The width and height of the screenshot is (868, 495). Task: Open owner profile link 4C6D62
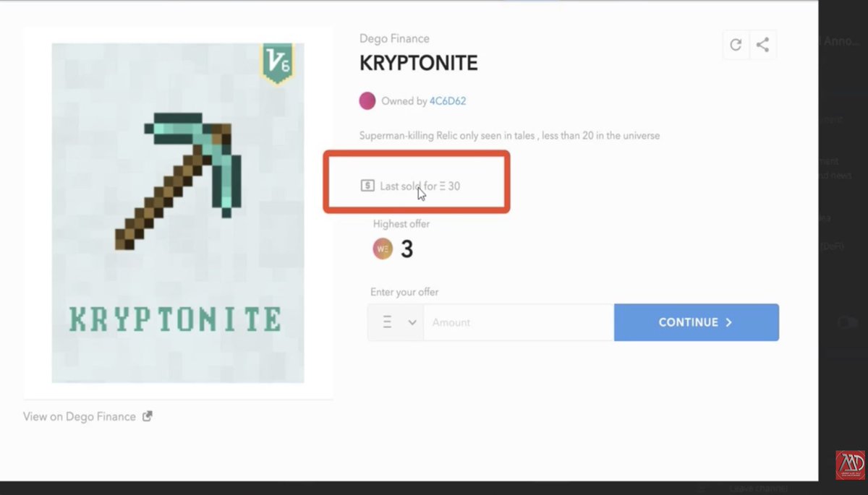pos(448,101)
